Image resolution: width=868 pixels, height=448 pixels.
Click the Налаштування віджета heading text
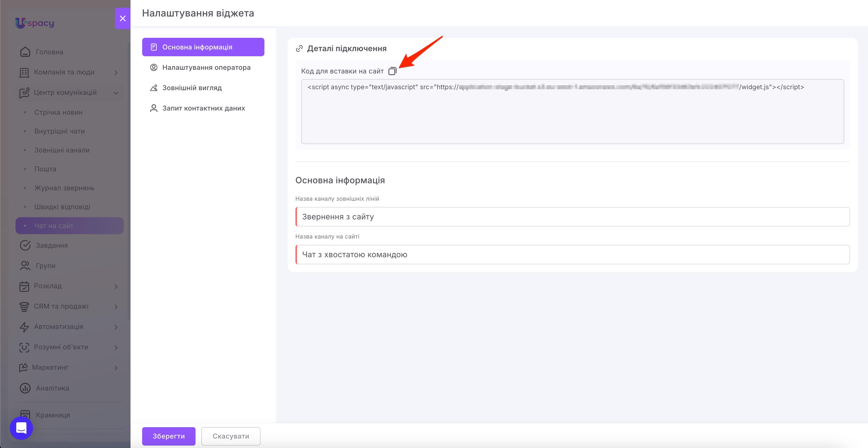pos(198,13)
